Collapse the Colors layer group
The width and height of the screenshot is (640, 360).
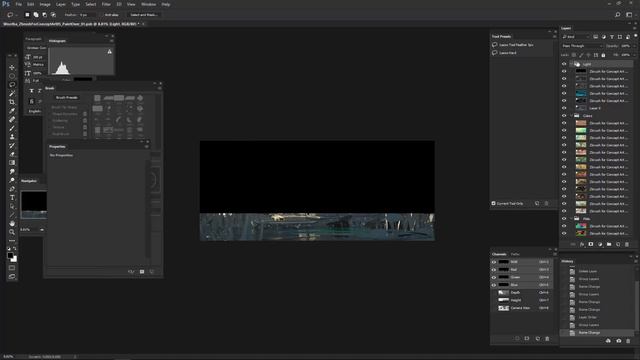pos(571,116)
